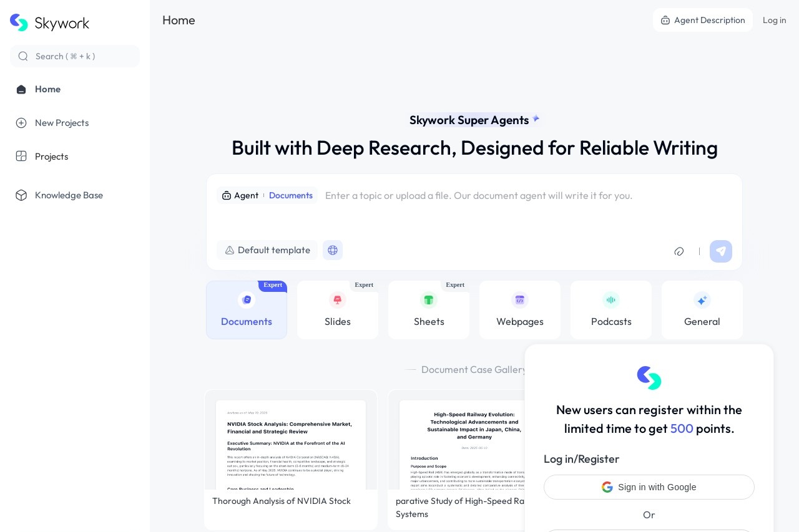Click the search magnifier icon
799x532 pixels.
click(x=23, y=56)
